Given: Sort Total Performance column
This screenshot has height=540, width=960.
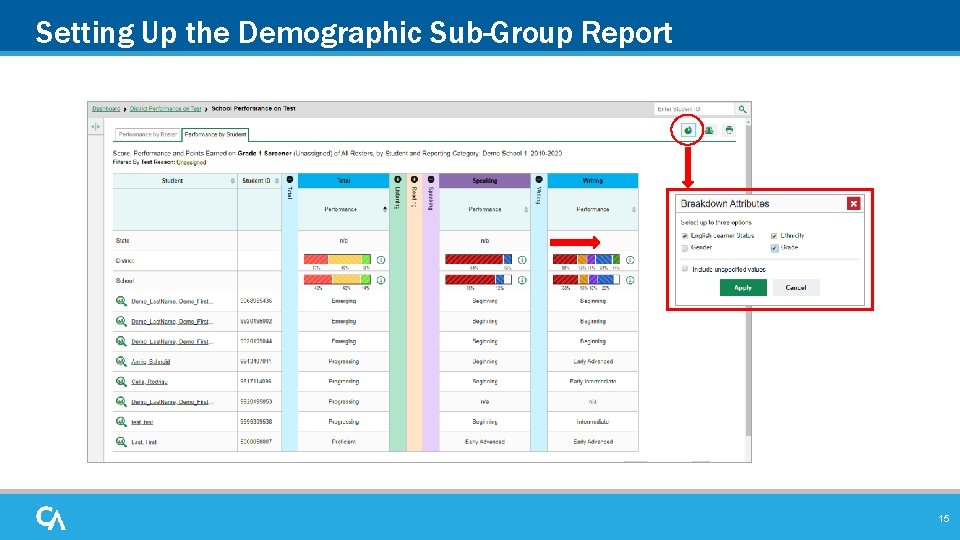Looking at the screenshot, I should (384, 209).
